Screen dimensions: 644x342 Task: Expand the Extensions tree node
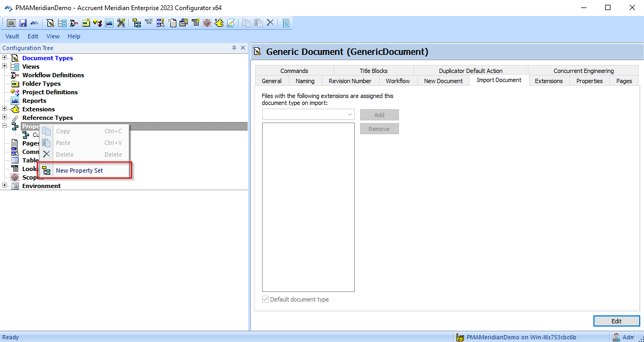pyautogui.click(x=5, y=109)
